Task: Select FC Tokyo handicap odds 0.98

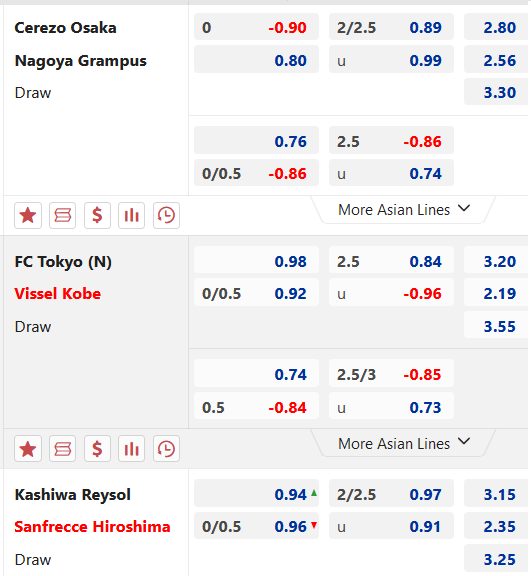Action: coord(256,260)
